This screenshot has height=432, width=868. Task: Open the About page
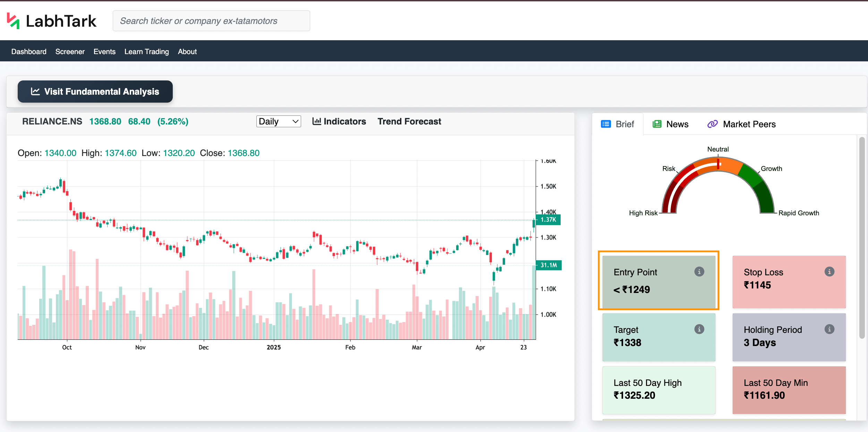tap(187, 51)
